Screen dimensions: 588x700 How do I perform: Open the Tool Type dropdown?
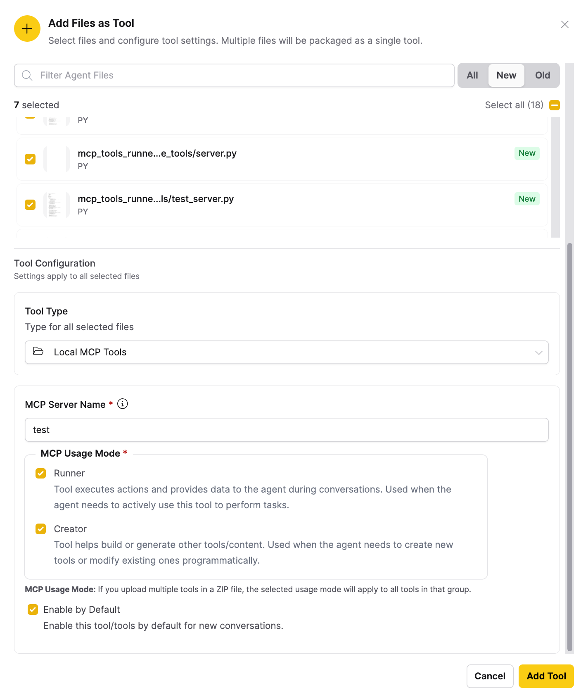[x=286, y=352]
